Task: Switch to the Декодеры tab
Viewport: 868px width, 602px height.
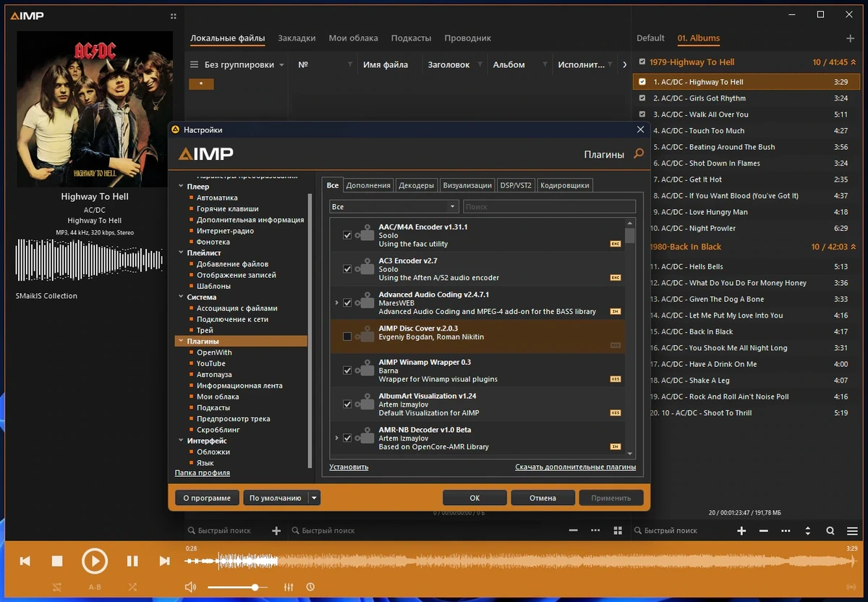Action: [417, 185]
